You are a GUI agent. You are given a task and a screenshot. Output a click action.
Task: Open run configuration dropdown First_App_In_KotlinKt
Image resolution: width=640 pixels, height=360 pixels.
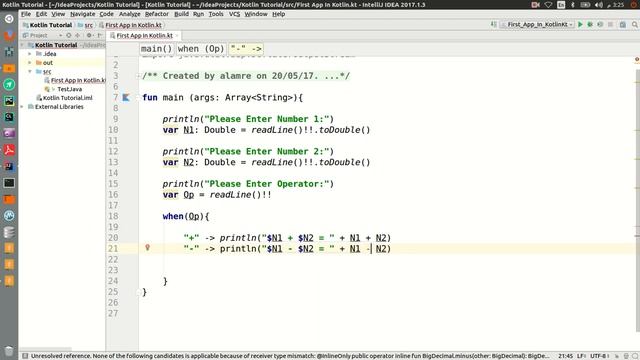click(x=537, y=24)
